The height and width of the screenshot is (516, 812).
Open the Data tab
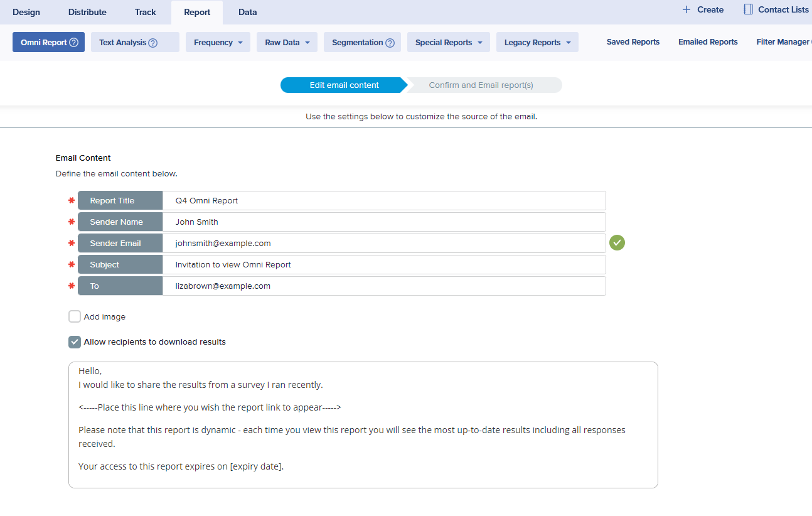click(x=247, y=12)
